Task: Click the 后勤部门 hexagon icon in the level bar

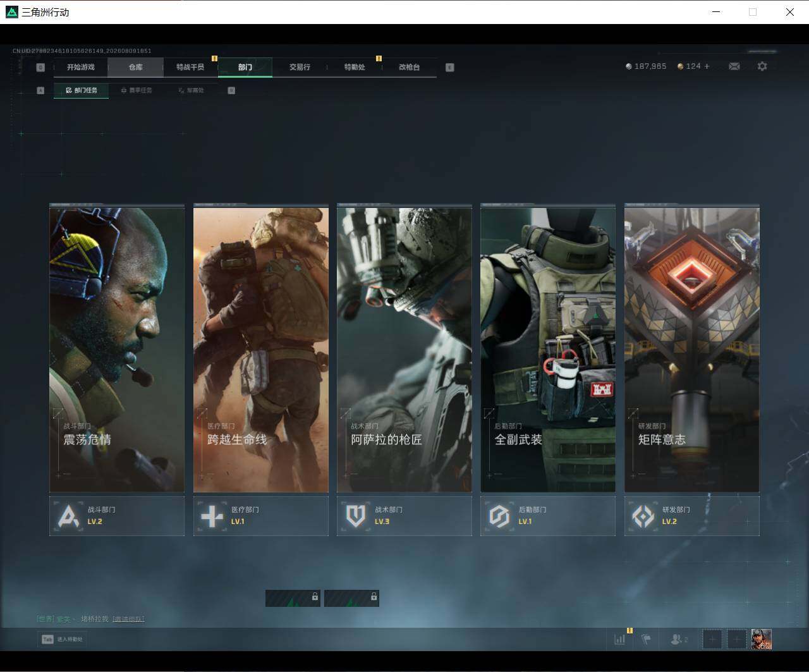Action: coord(499,516)
